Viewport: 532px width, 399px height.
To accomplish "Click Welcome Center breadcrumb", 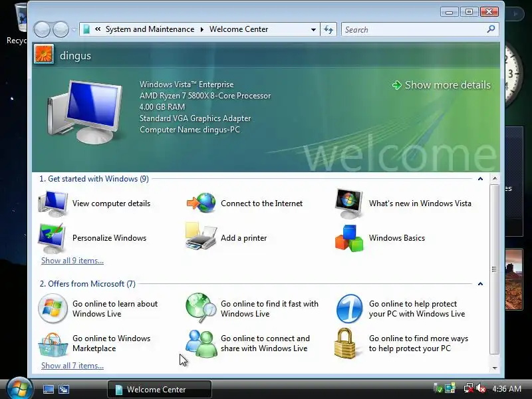I will pos(239,29).
